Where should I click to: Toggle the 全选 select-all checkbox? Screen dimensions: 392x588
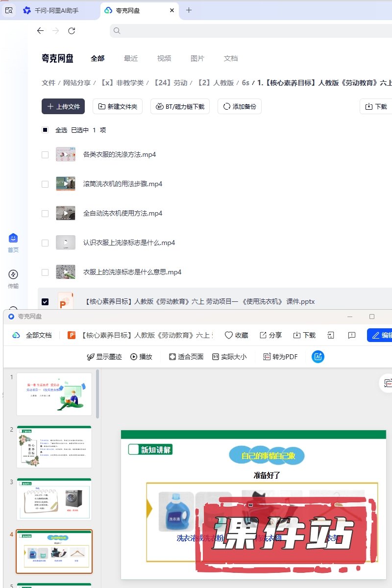click(45, 130)
